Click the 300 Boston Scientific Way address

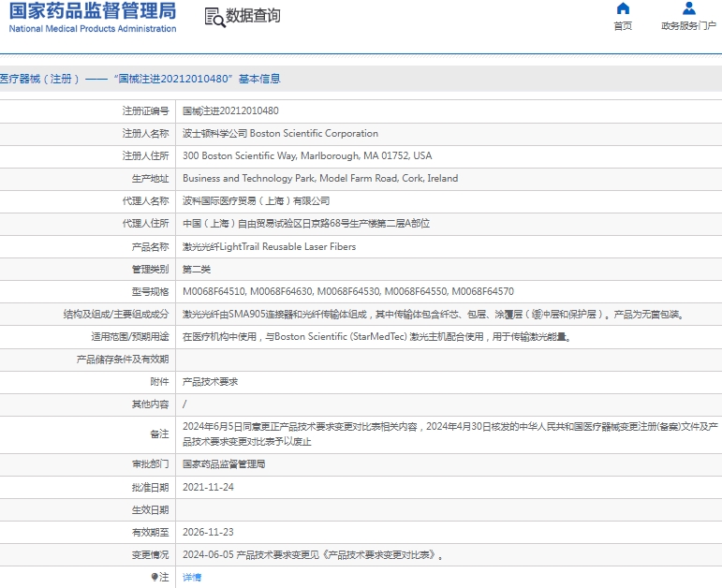pyautogui.click(x=307, y=156)
